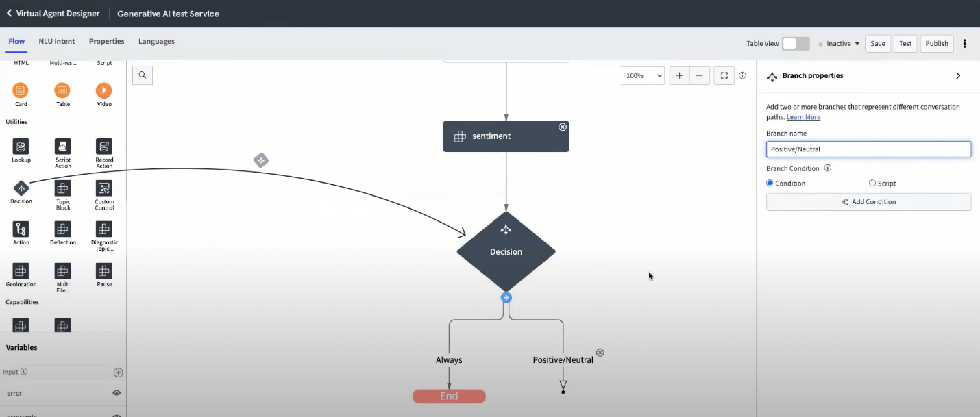This screenshot has width=980, height=417.
Task: Select the Topic Block utility
Action: coord(62,188)
